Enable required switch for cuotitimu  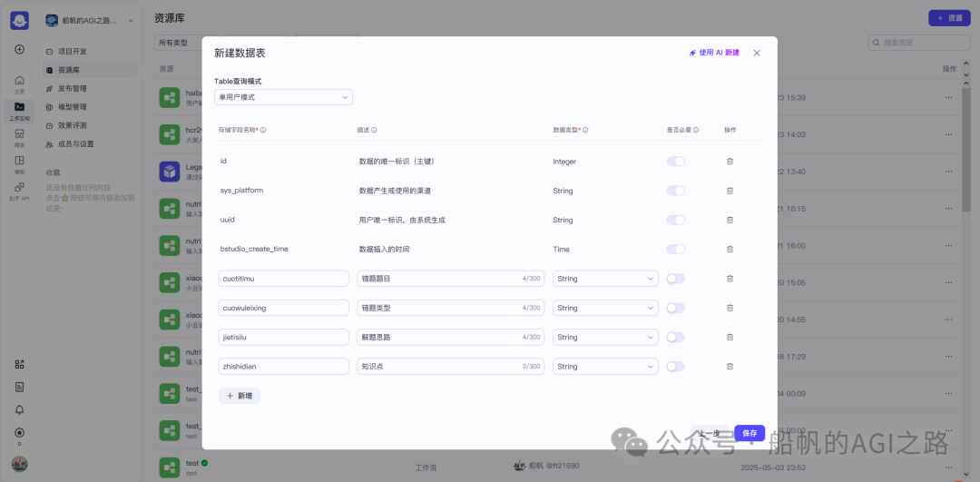click(676, 279)
